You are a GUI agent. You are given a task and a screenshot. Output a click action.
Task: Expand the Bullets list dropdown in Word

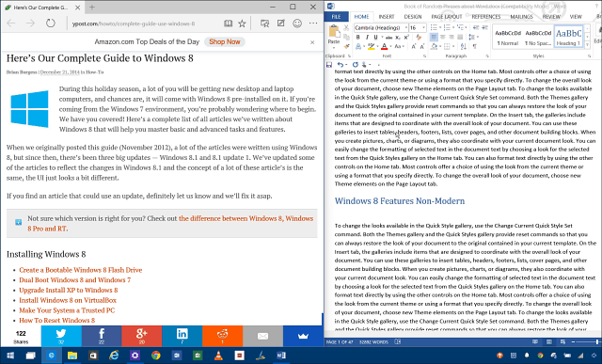[440, 27]
